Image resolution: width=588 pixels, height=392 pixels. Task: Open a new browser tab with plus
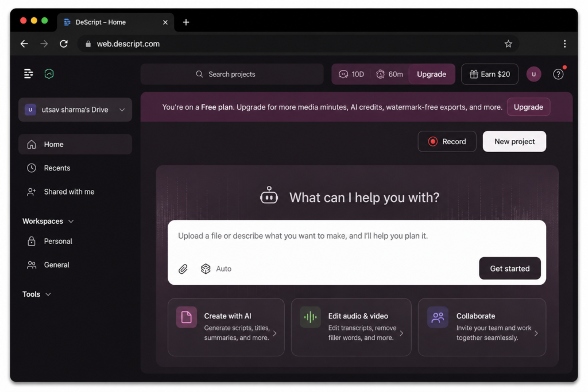pos(186,22)
